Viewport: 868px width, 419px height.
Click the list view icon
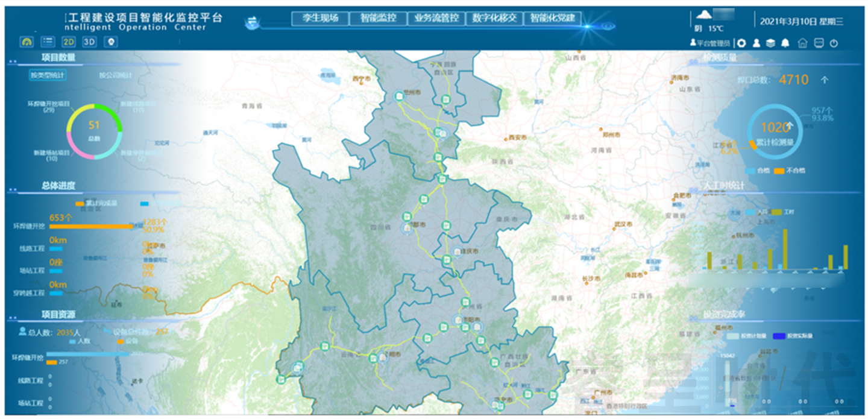pos(48,42)
